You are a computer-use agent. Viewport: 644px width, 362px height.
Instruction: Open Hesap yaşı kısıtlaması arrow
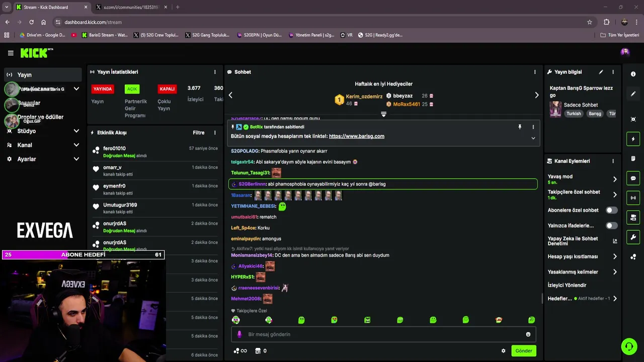click(x=615, y=256)
